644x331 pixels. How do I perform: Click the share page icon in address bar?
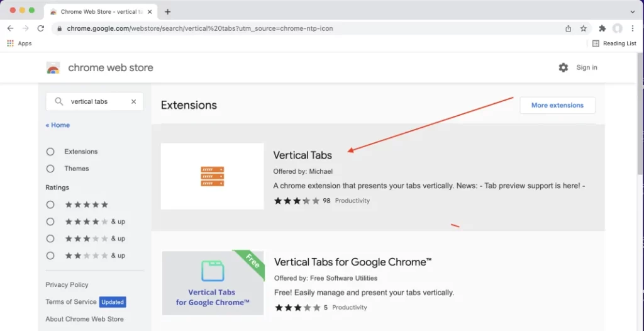tap(569, 28)
